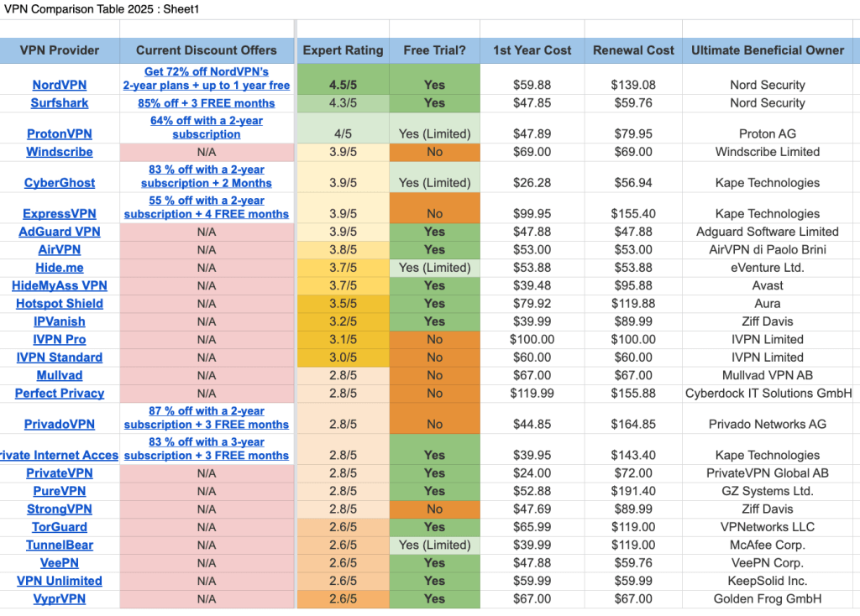Select ProtonVPN's 4/5 rating cell
860x616 pixels.
point(343,128)
